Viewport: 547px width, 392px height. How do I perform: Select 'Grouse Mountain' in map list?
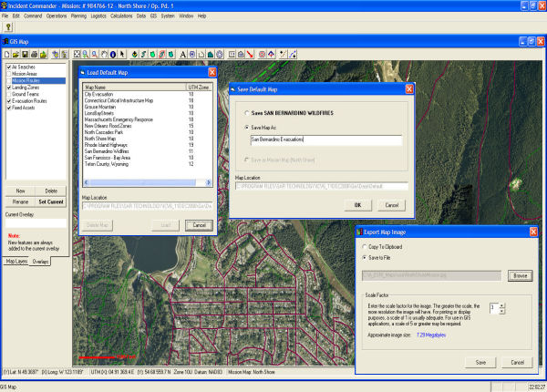coord(99,107)
